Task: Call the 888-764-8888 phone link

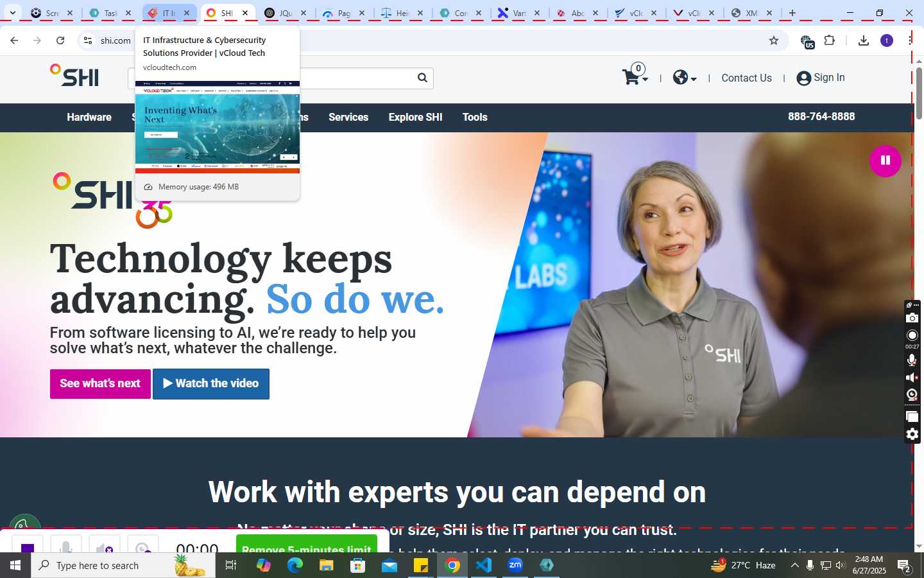Action: click(x=821, y=116)
